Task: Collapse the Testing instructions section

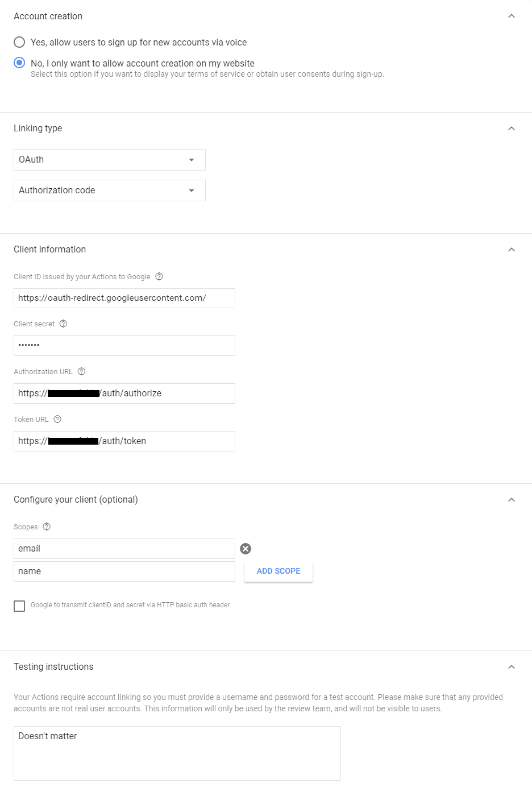Action: (512, 667)
